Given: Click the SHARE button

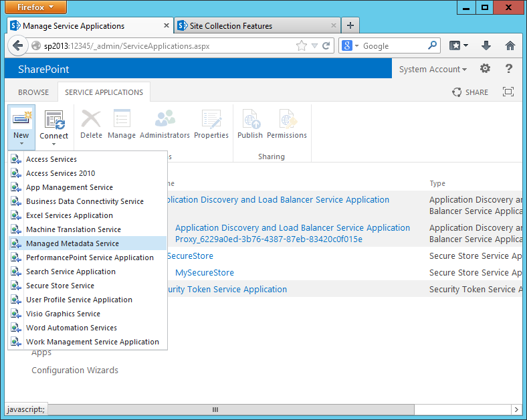Looking at the screenshot, I should pyautogui.click(x=470, y=92).
